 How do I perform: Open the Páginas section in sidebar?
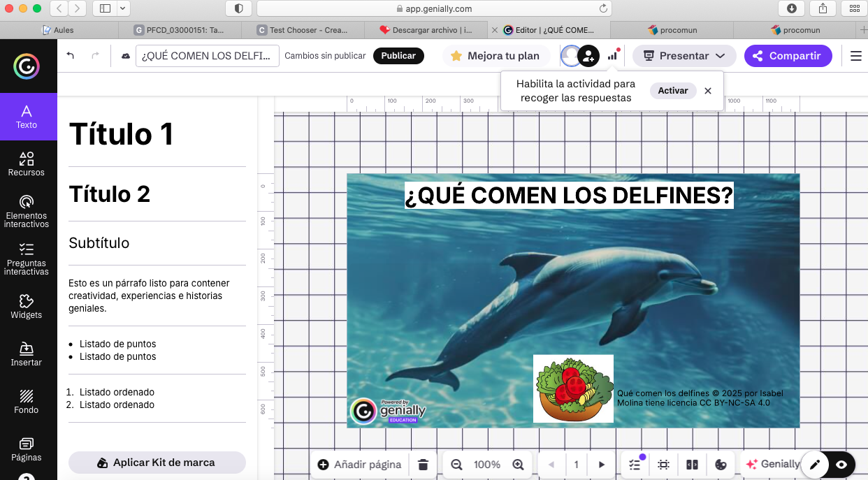click(27, 449)
